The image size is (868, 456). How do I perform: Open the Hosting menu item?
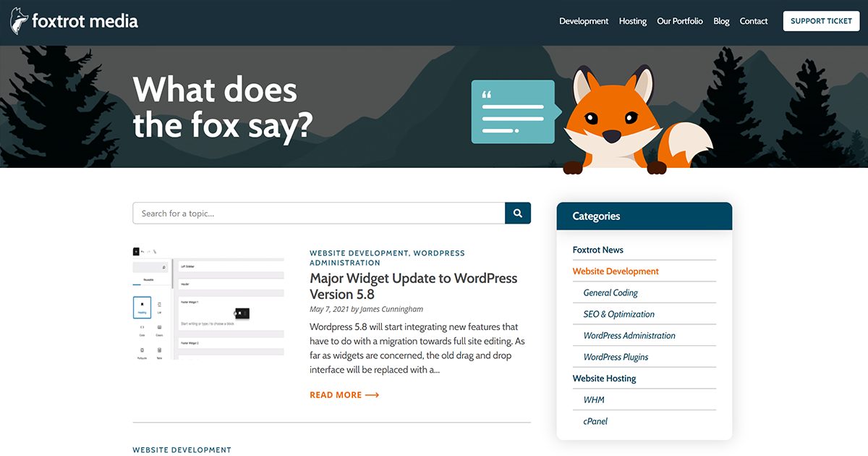(632, 21)
